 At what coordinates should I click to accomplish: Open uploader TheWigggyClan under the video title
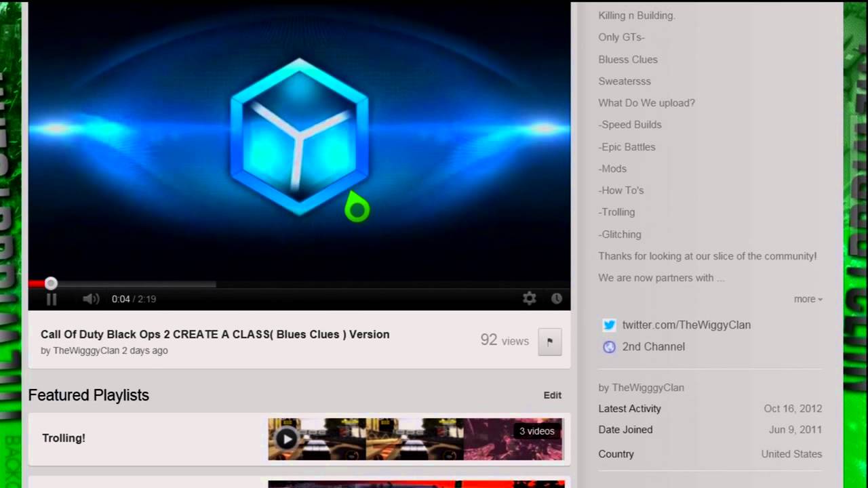86,350
